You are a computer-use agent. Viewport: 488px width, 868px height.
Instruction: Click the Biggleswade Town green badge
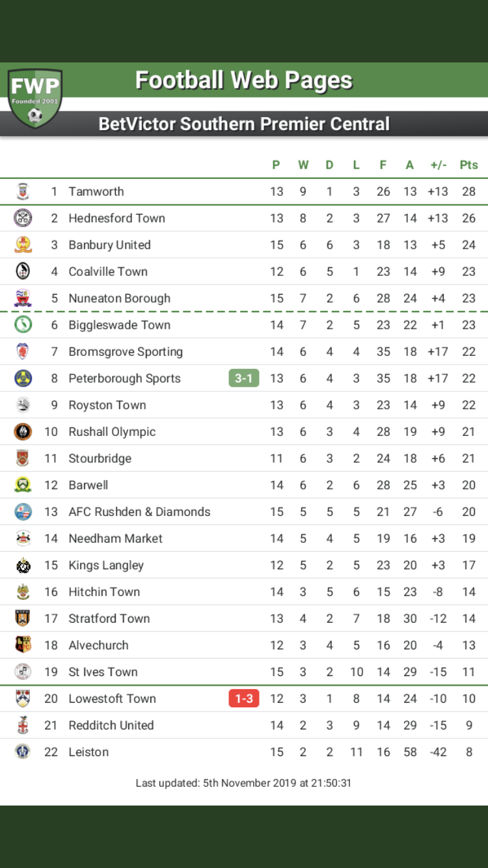(23, 325)
